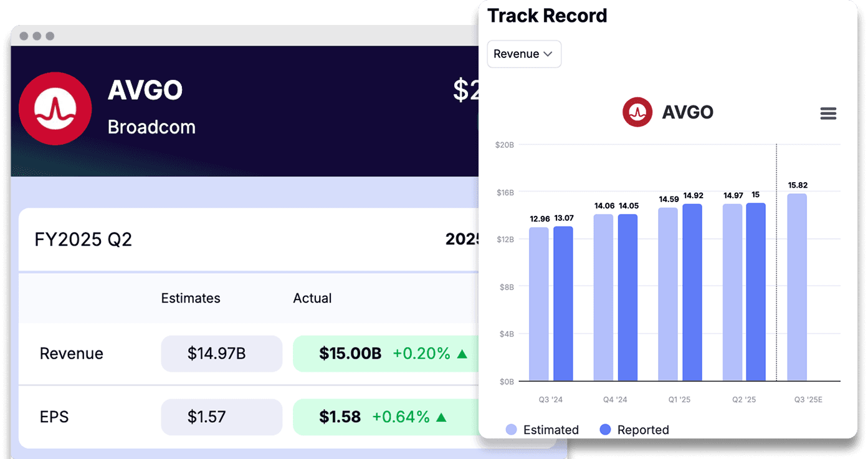The width and height of the screenshot is (868, 459).
Task: Click the green up arrow beside +0.20%
Action: pyautogui.click(x=462, y=354)
